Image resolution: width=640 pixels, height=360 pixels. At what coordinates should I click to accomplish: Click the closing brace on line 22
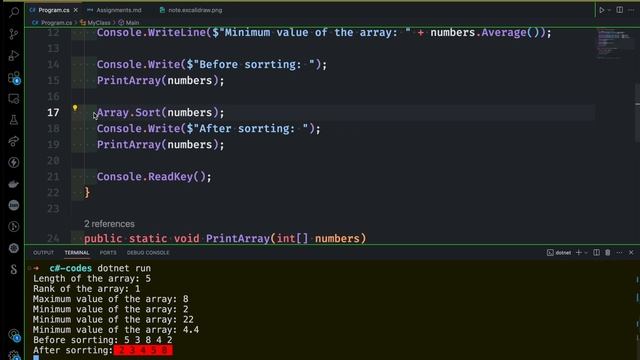87,192
